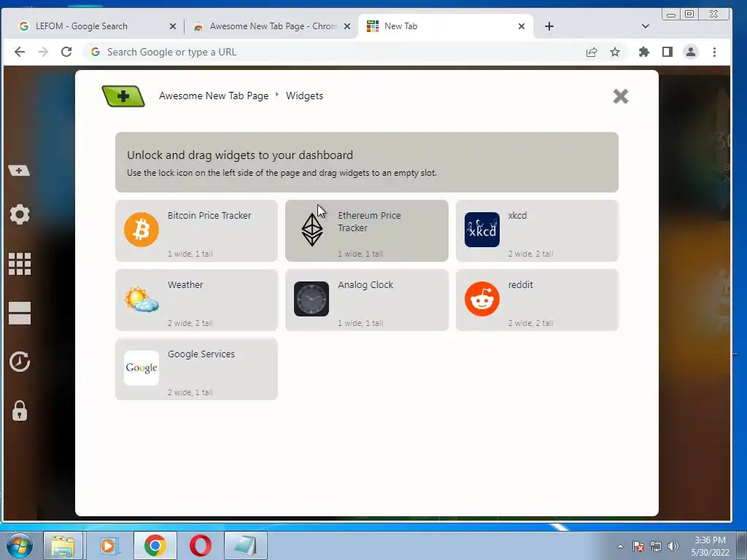Click the xkcd widget title
This screenshot has width=747, height=560.
pos(517,215)
